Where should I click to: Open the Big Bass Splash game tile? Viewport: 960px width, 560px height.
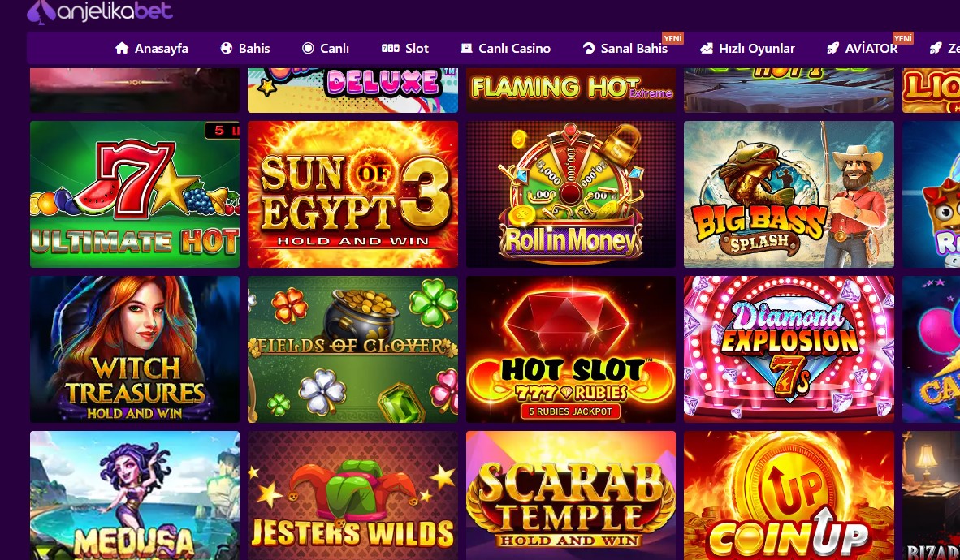[789, 194]
